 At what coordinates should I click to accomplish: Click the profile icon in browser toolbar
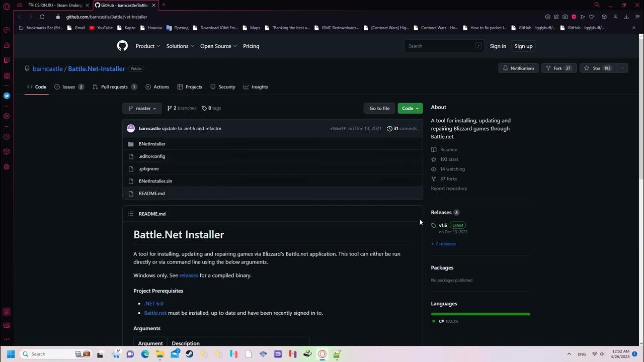click(615, 17)
